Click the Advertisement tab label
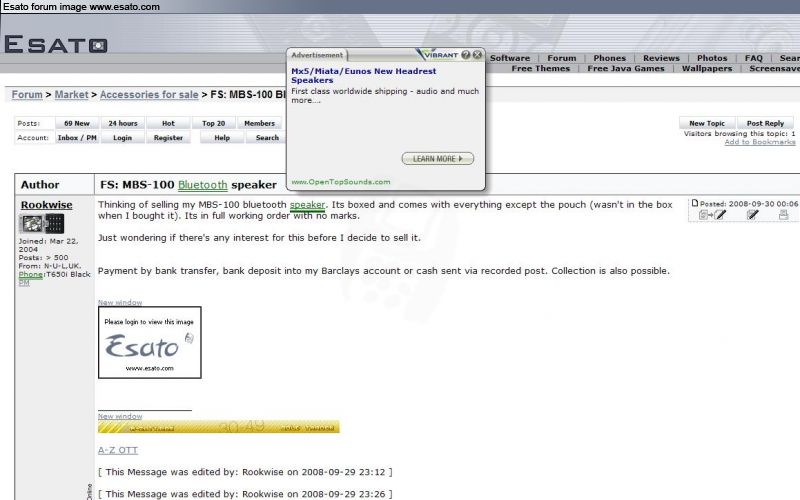Screen dimensions: 800x500 317,55
